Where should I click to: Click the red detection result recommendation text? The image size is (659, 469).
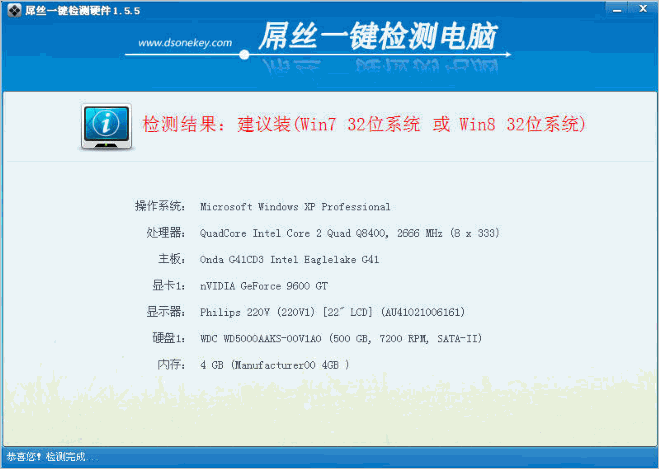pos(364,124)
